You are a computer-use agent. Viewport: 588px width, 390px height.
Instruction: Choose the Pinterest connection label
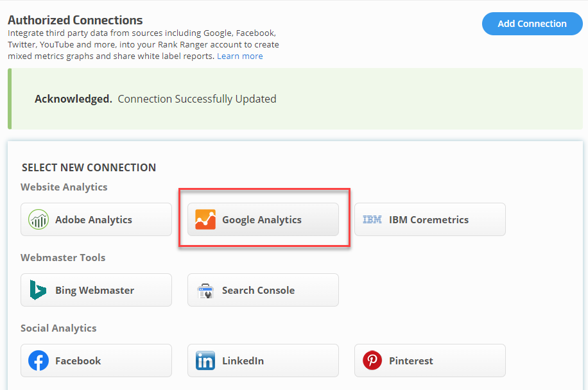[411, 360]
